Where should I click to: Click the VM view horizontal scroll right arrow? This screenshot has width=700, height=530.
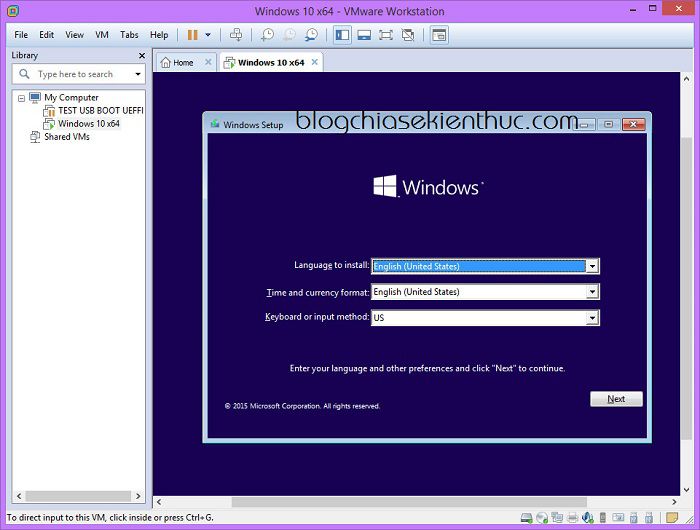674,502
